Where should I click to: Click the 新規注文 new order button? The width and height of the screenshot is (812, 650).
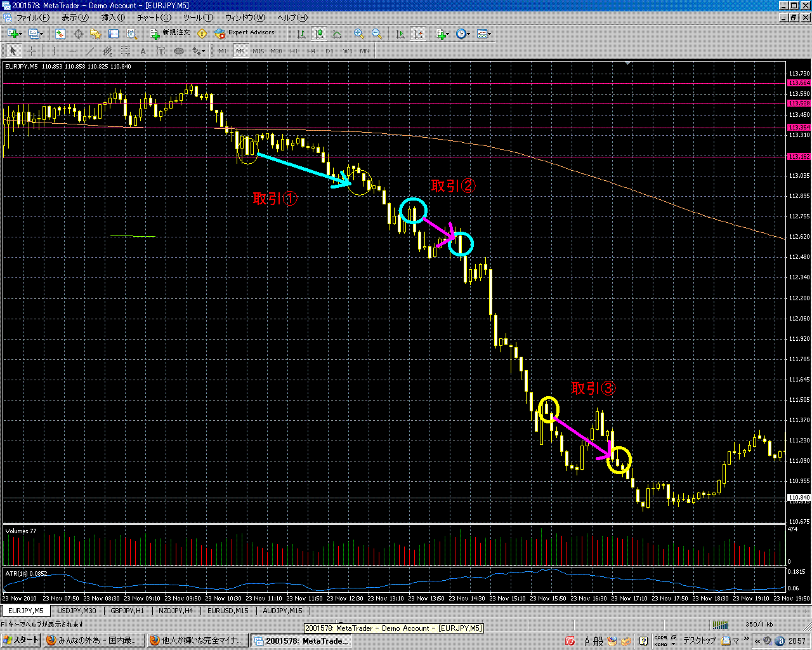[170, 33]
